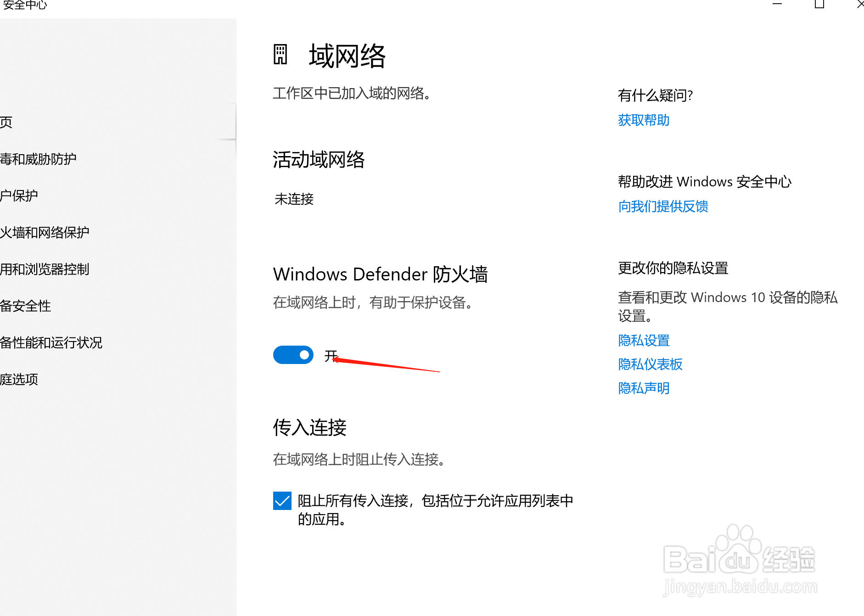
Task: Click the domain network building icon
Action: point(281,55)
